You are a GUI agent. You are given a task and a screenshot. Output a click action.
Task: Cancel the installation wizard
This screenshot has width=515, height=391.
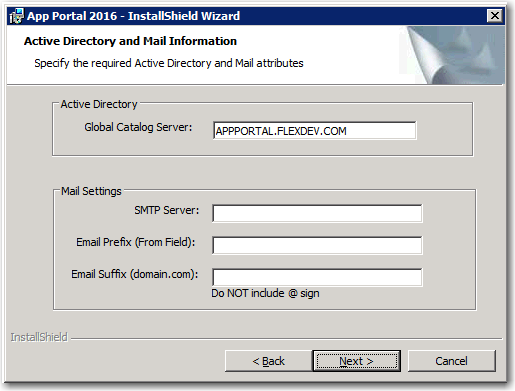[x=452, y=361]
